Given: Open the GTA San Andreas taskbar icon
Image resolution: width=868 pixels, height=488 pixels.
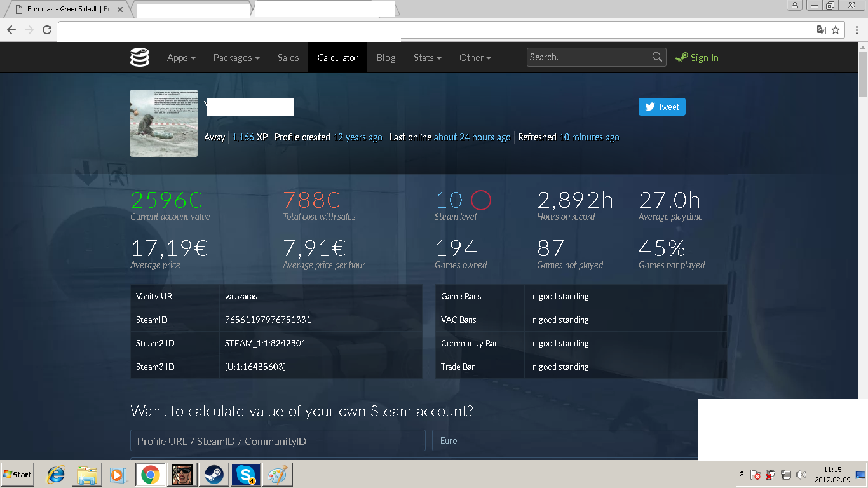Looking at the screenshot, I should pos(182,474).
